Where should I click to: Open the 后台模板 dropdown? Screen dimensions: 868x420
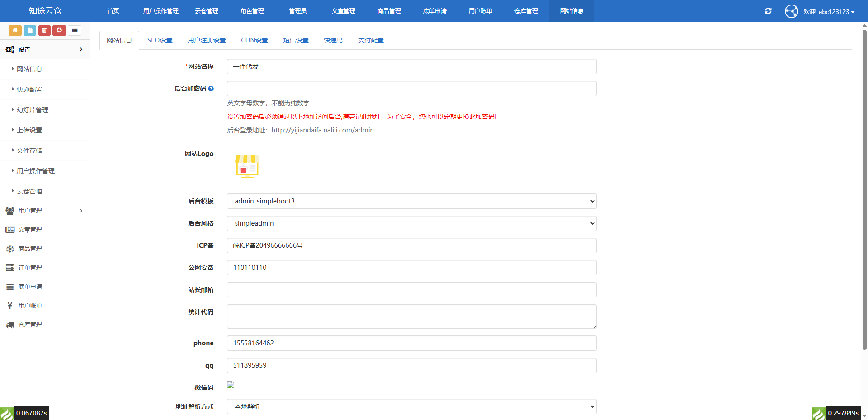411,201
